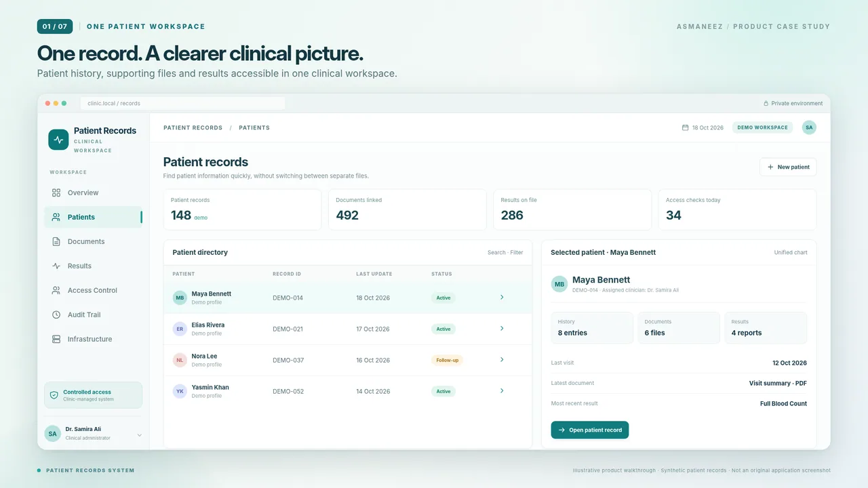Open Maya Bennett row chevron
The height and width of the screenshot is (488, 868).
pyautogui.click(x=502, y=297)
